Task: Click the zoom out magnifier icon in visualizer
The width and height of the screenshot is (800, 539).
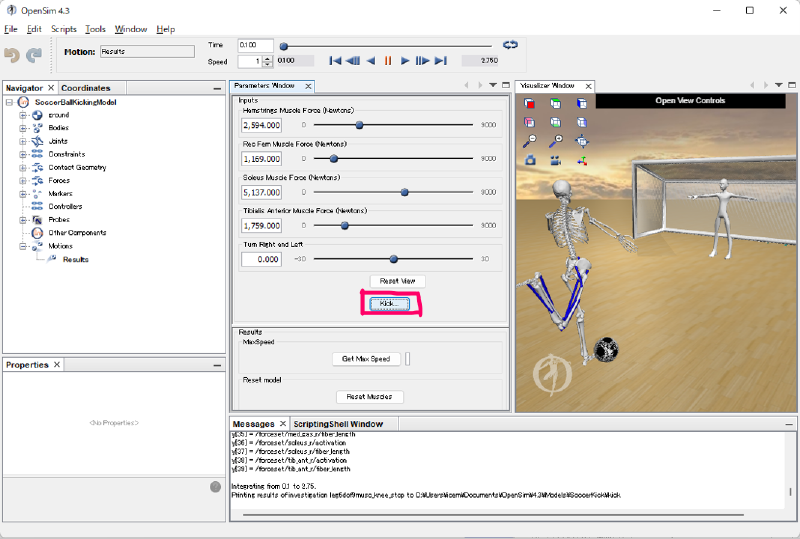Action: click(530, 141)
